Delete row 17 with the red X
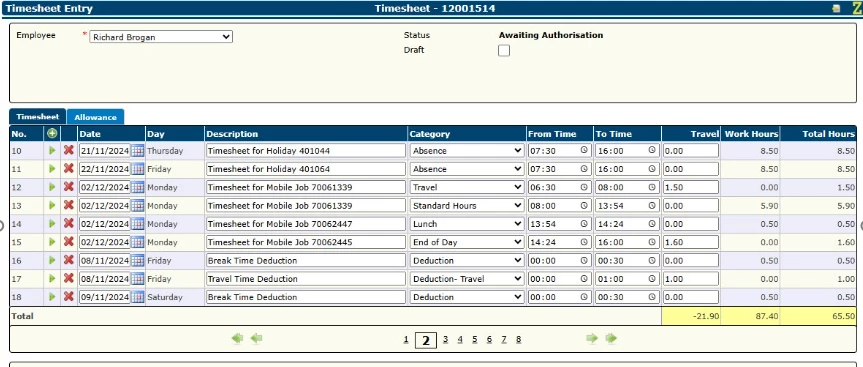863x367 pixels. click(69, 278)
